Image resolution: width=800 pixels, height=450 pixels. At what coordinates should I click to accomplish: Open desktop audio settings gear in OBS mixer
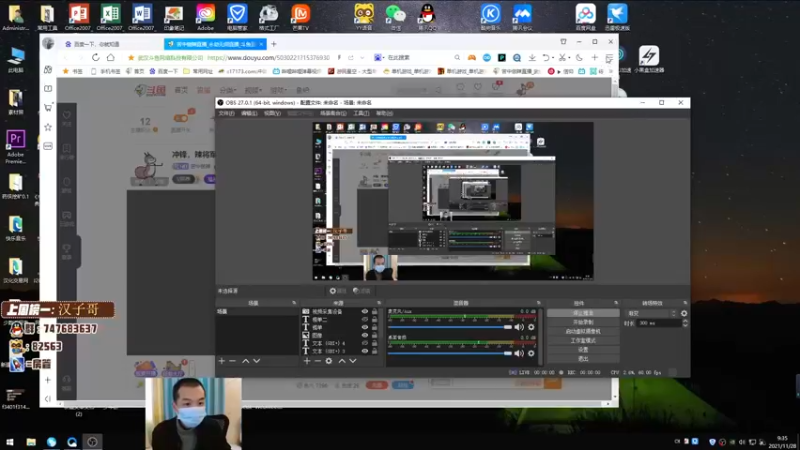[531, 353]
